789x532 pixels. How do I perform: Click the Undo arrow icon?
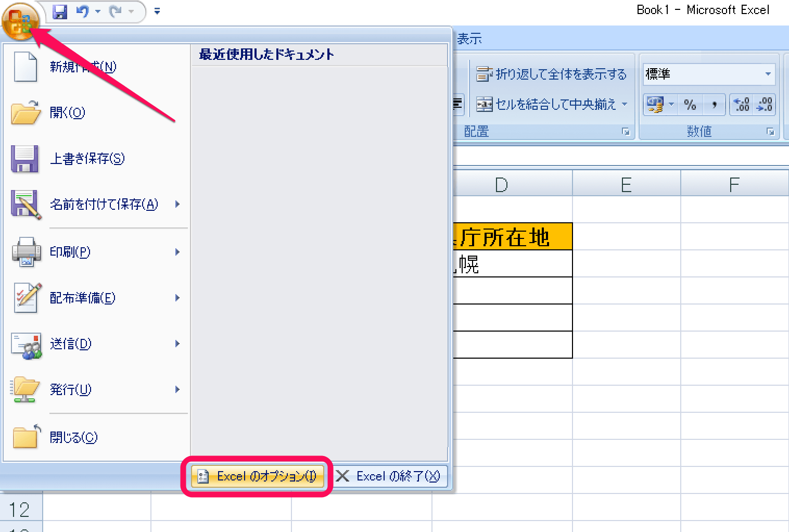83,11
